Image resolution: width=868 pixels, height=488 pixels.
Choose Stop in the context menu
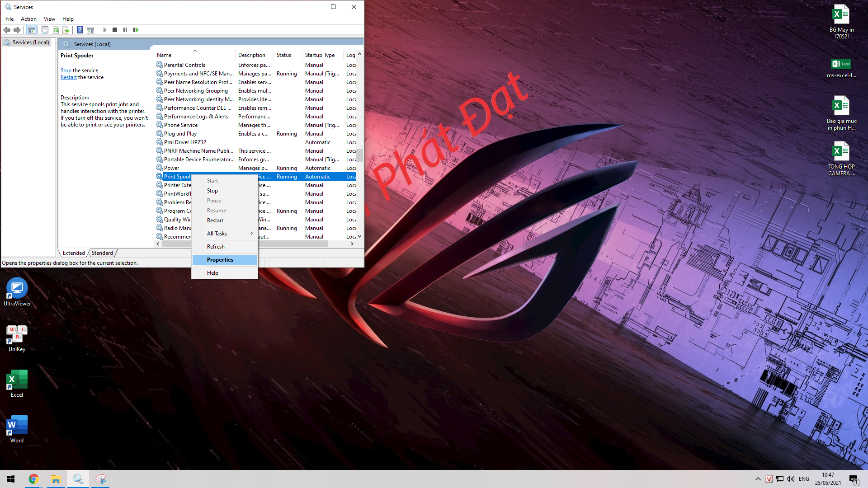coord(225,191)
